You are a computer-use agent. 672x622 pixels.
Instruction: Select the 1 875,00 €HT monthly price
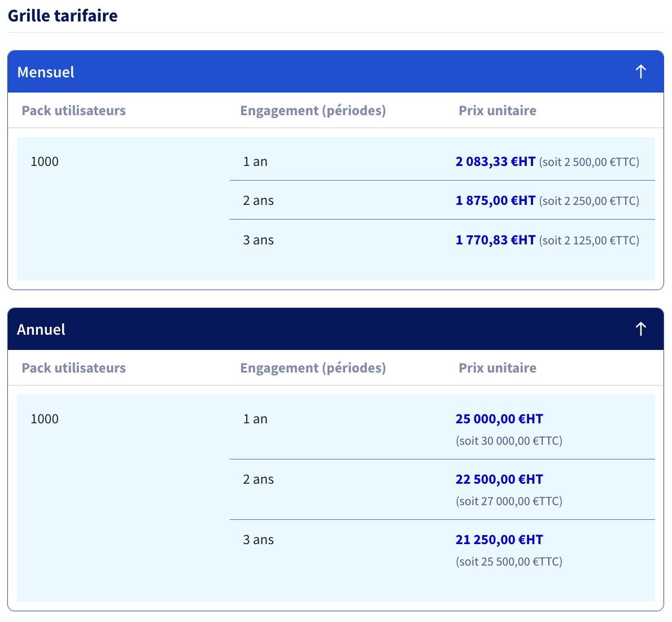pos(495,200)
